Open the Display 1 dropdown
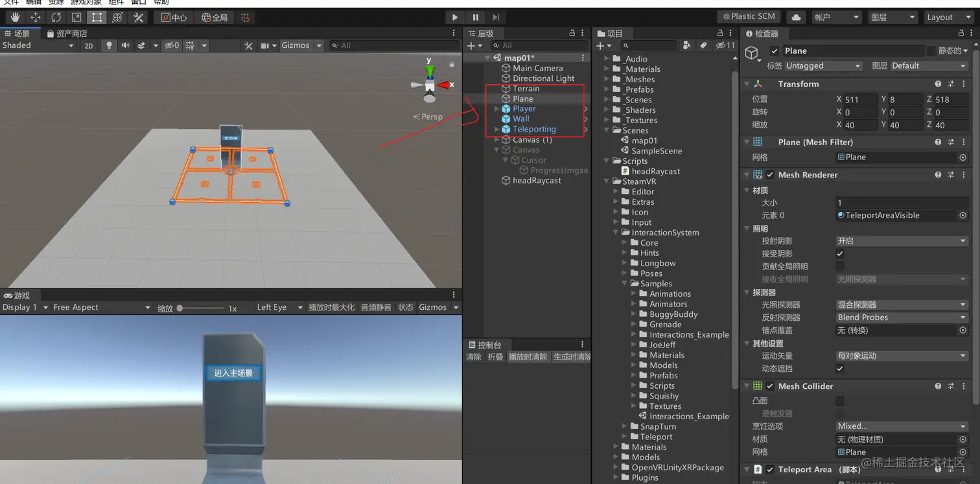This screenshot has height=484, width=980. [25, 307]
